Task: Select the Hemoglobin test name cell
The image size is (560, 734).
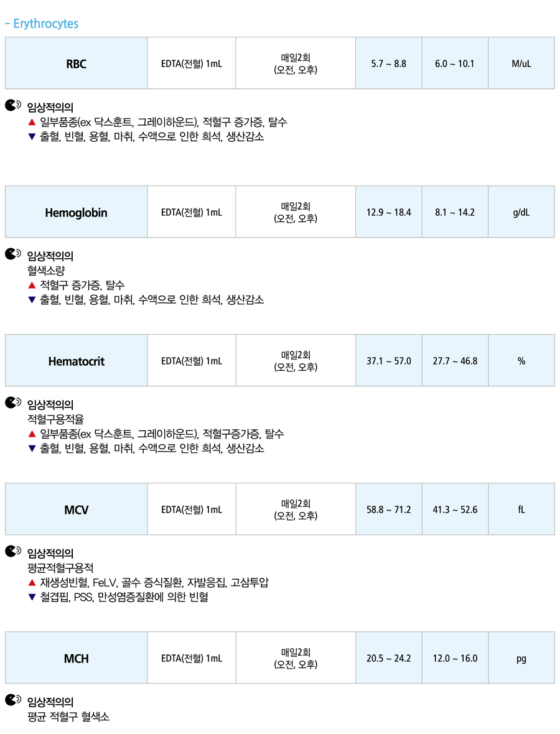Action: point(77,212)
